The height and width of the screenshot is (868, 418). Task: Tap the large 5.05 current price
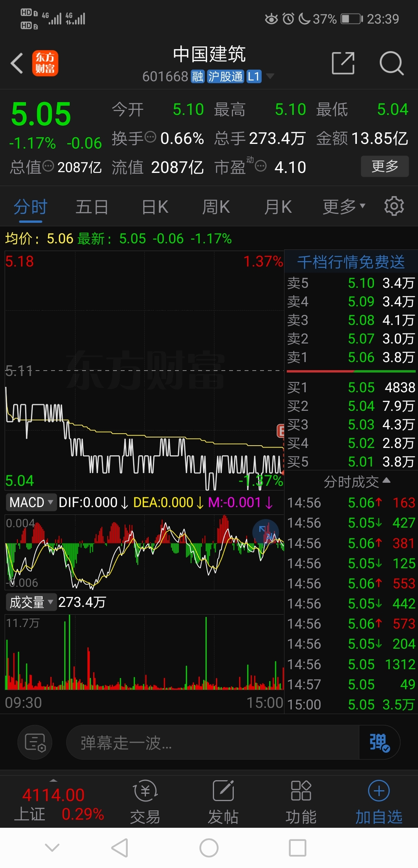point(41,114)
